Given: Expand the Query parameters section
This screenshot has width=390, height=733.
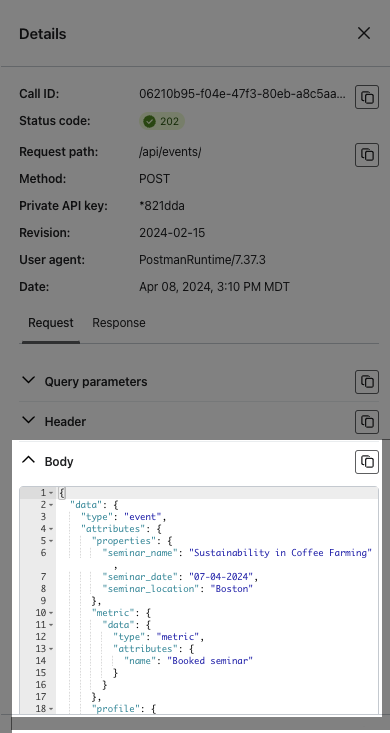Looking at the screenshot, I should [29, 381].
